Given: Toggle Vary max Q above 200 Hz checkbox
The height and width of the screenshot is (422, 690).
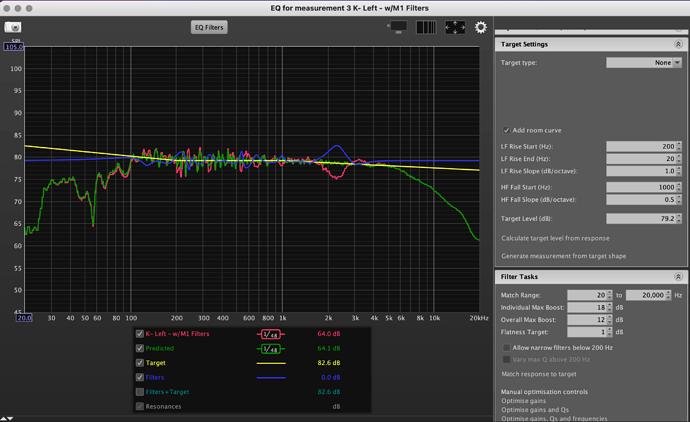Looking at the screenshot, I should [x=506, y=360].
